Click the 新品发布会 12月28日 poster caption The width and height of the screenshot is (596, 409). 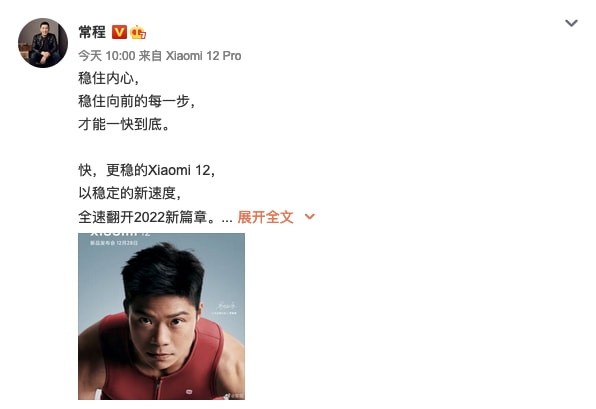click(x=114, y=243)
